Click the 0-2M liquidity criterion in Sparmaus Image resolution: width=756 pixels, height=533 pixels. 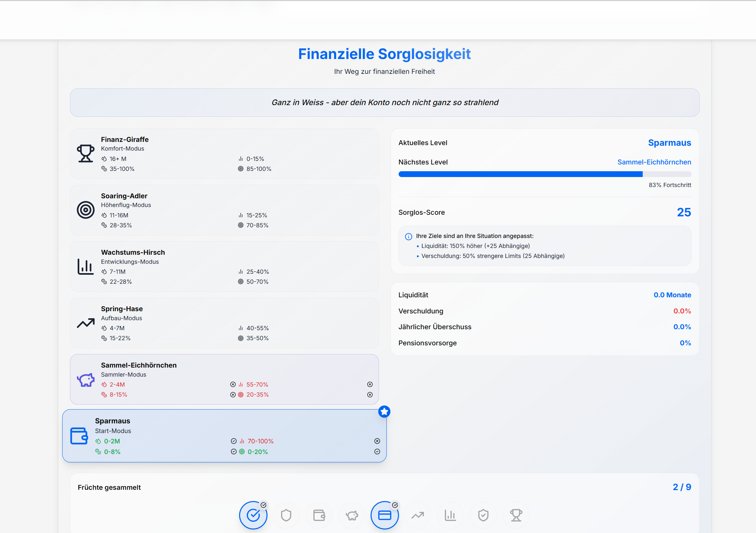point(111,441)
